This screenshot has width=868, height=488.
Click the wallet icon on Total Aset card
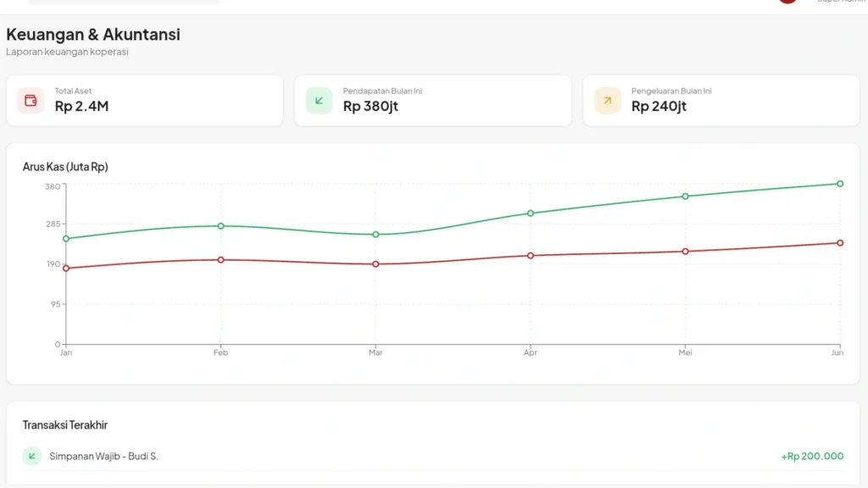tap(30, 100)
